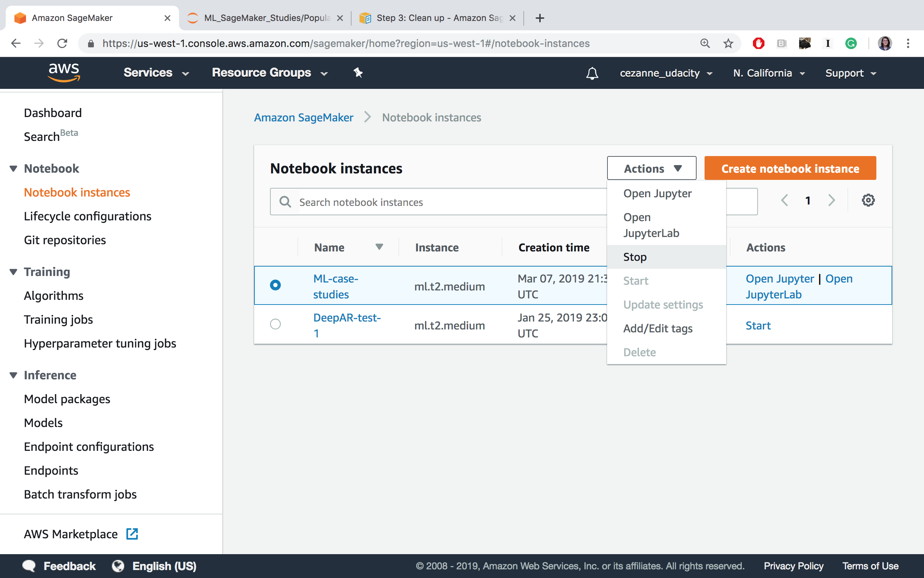Viewport: 924px width, 578px height.
Task: Click the lock icon in the address bar
Action: pos(91,44)
